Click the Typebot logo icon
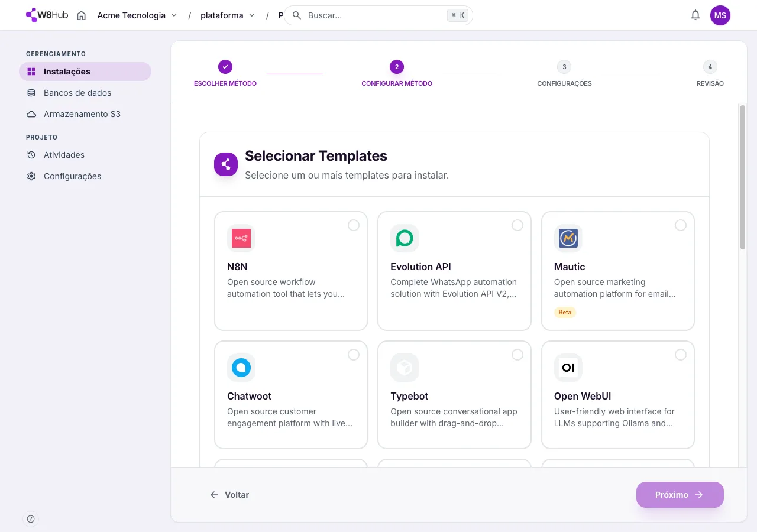Image resolution: width=757 pixels, height=532 pixels. click(x=405, y=368)
